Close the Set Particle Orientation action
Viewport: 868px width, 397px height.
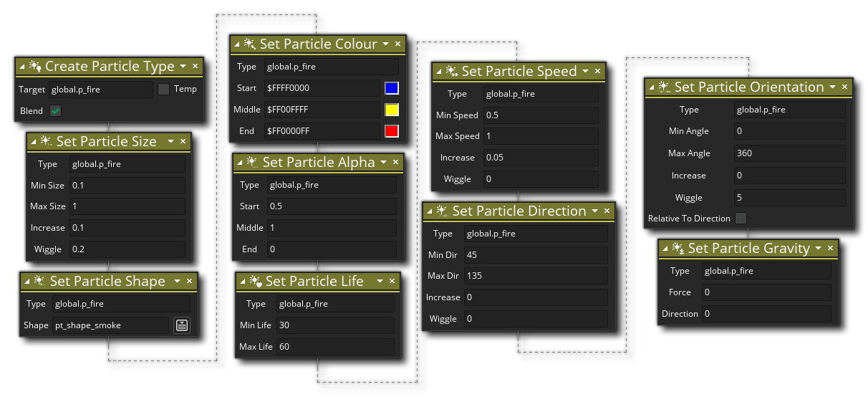846,87
